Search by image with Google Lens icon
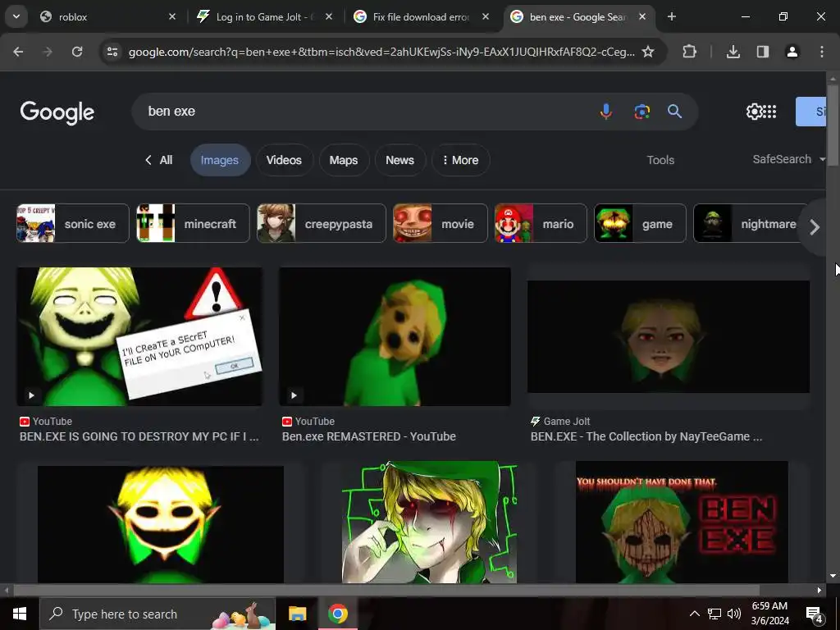The height and width of the screenshot is (630, 840). (x=641, y=112)
